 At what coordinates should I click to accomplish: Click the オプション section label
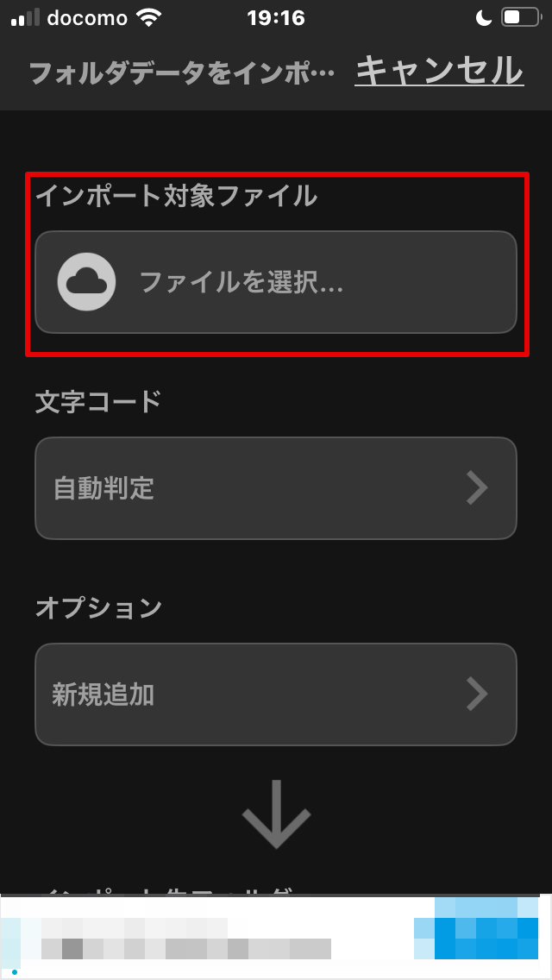tap(99, 607)
